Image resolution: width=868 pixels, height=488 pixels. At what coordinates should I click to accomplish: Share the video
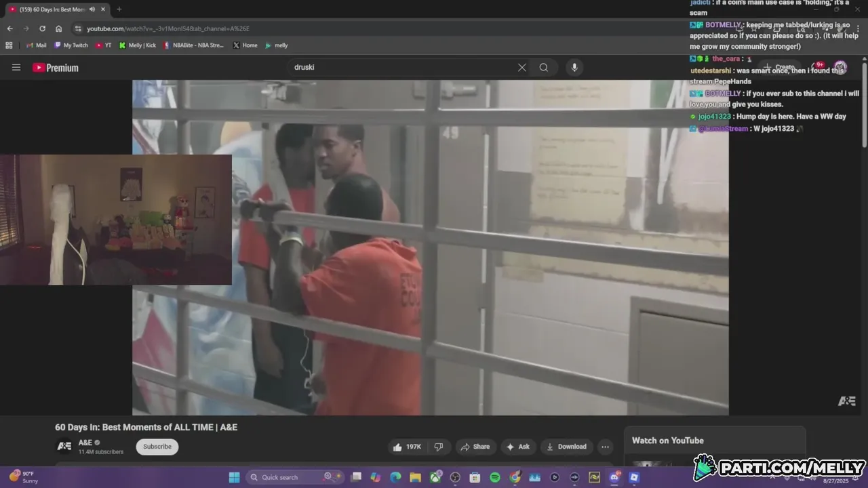pos(475,447)
